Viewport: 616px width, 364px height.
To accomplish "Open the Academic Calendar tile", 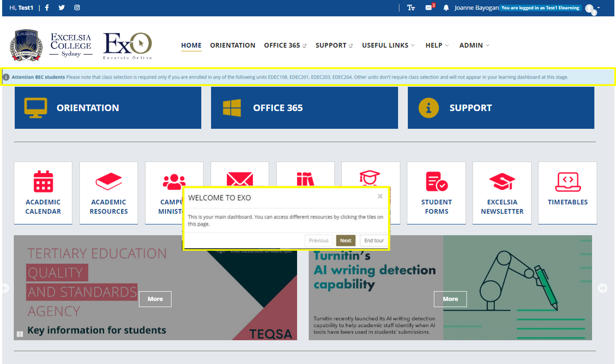I will (43, 193).
